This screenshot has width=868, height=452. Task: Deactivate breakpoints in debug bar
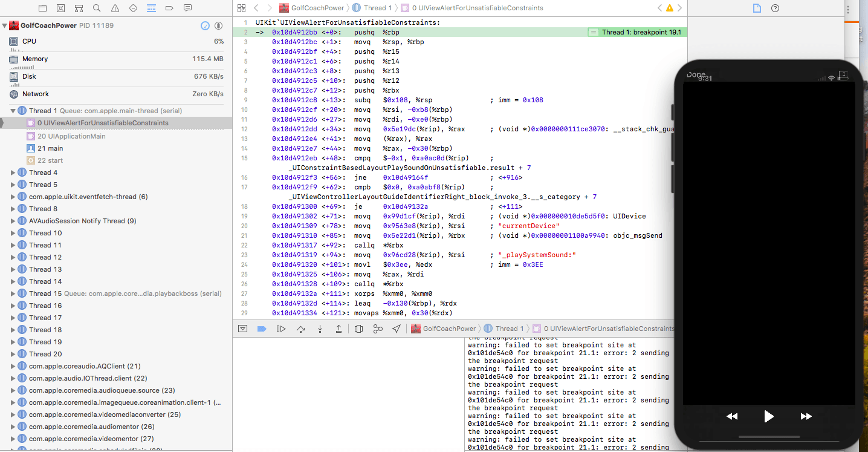262,329
